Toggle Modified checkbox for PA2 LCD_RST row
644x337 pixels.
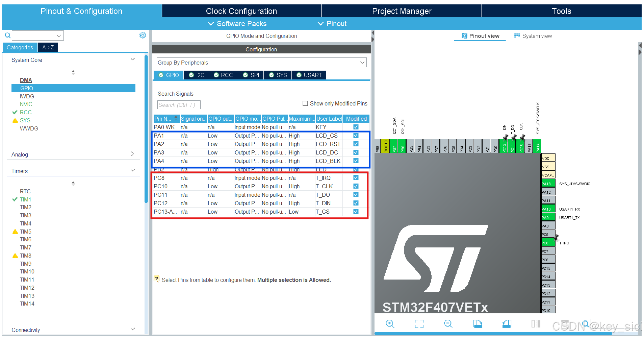(356, 144)
